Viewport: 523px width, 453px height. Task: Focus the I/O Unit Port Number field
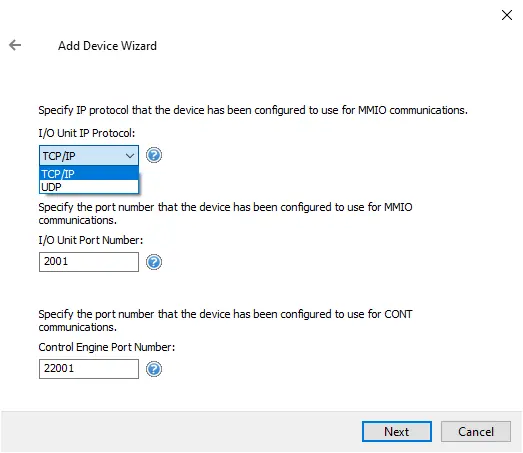point(89,262)
